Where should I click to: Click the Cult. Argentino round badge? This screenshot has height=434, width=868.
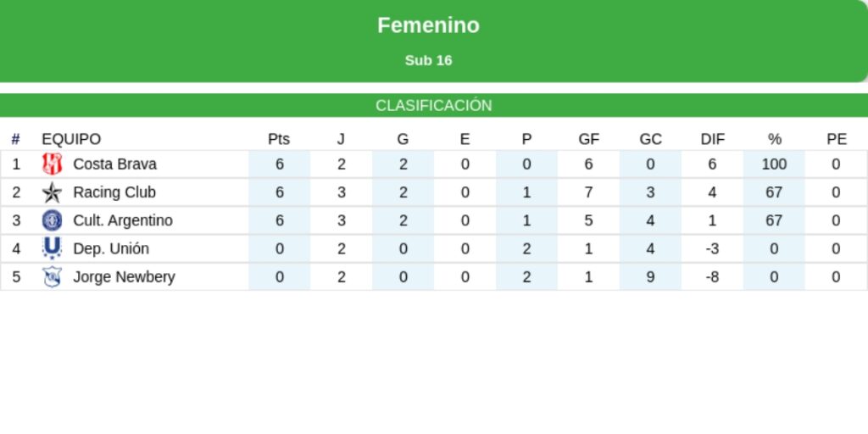tap(53, 220)
